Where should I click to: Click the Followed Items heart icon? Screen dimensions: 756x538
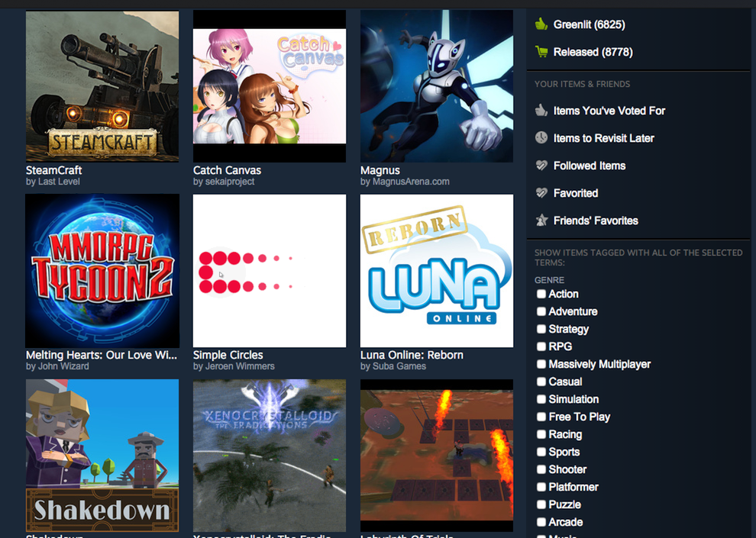point(541,165)
